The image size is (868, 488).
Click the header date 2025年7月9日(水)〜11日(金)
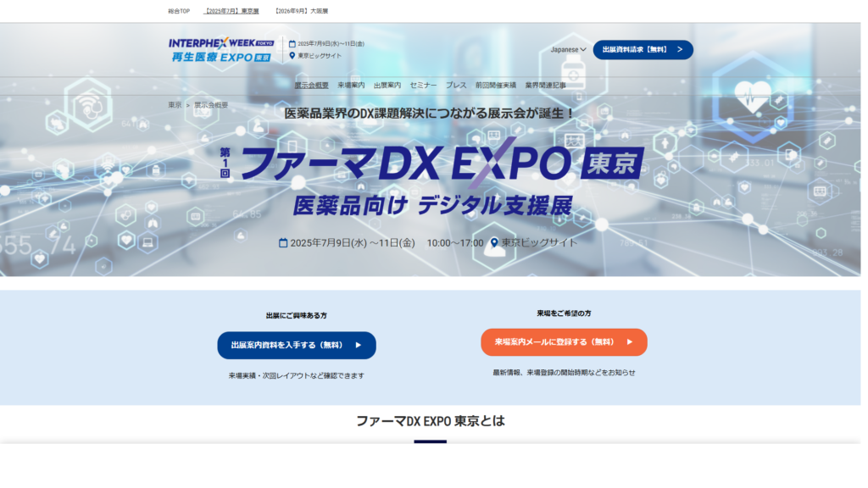coord(331,44)
